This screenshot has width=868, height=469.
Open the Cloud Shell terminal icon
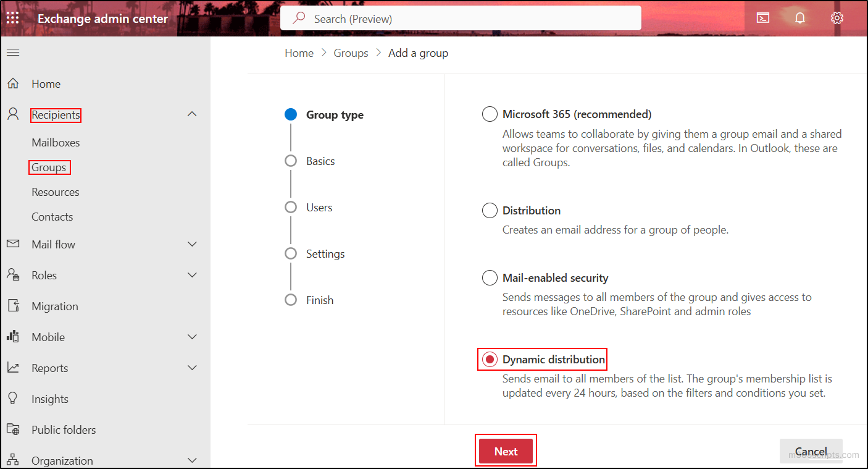click(763, 18)
